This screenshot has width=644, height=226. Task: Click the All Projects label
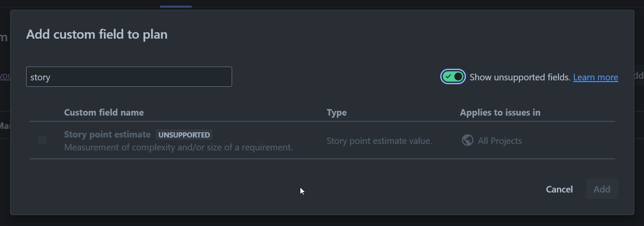tap(500, 141)
